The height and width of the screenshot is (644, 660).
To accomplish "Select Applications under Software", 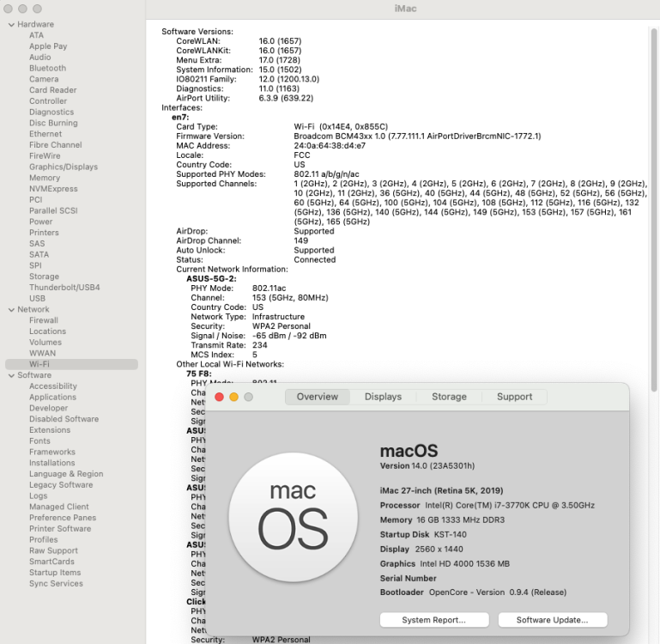I will pyautogui.click(x=52, y=397).
